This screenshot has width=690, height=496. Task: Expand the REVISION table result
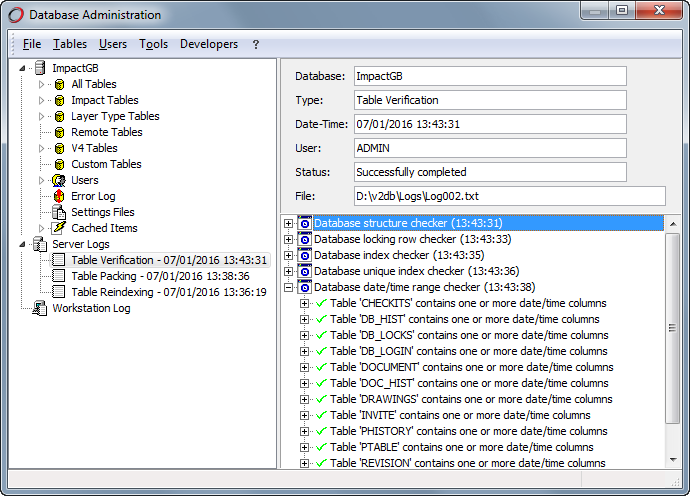[x=304, y=463]
